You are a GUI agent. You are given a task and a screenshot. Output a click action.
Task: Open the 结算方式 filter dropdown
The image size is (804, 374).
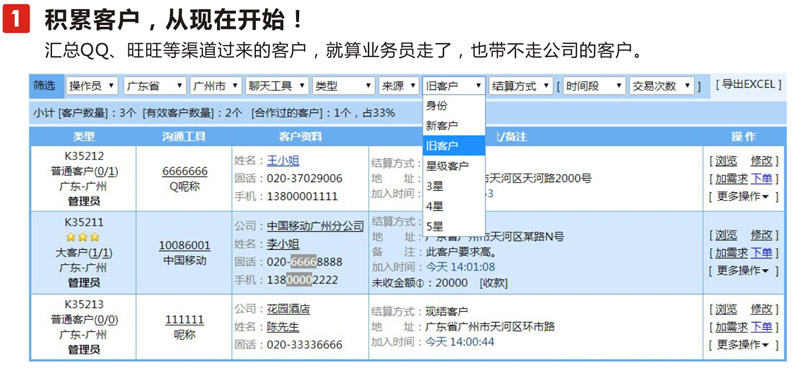click(521, 86)
